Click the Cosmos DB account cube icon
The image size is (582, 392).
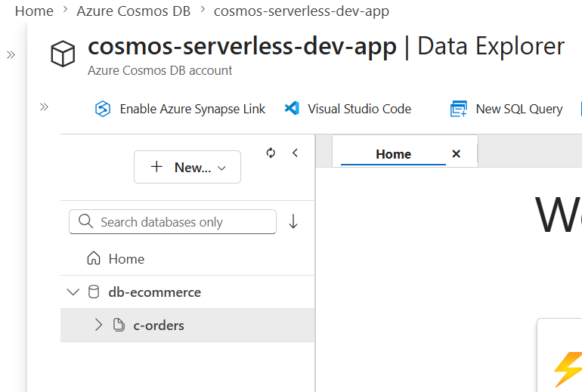coord(63,54)
